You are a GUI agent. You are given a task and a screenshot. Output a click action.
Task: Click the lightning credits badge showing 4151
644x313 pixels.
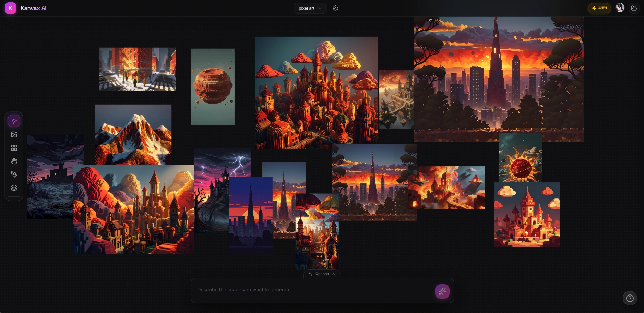[x=599, y=8]
